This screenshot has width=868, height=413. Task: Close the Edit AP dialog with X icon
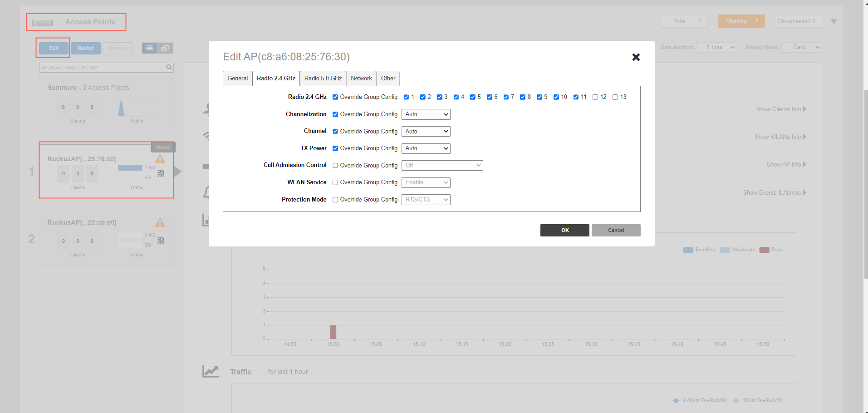636,57
